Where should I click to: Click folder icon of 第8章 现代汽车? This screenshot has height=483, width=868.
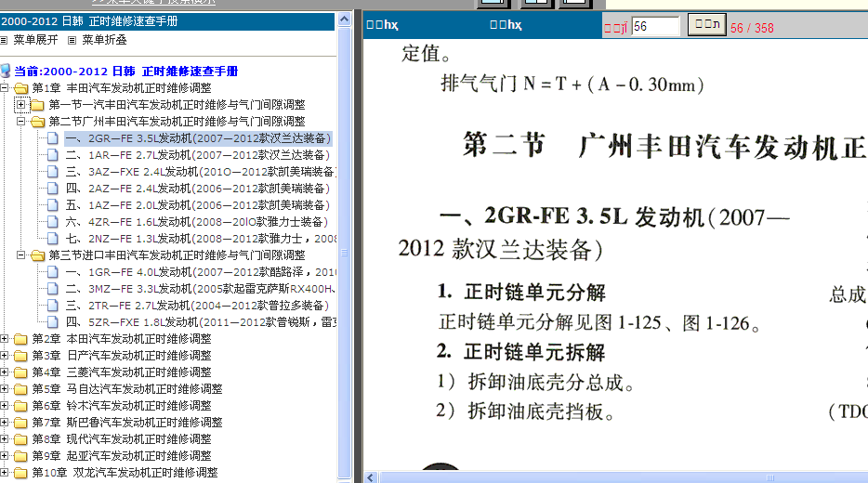coord(21,439)
